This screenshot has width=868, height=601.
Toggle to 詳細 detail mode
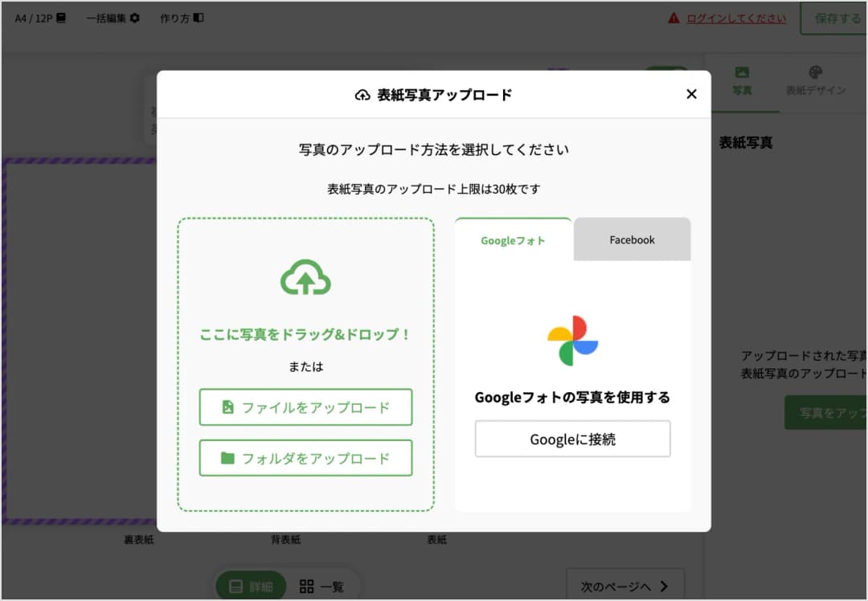coord(250,587)
